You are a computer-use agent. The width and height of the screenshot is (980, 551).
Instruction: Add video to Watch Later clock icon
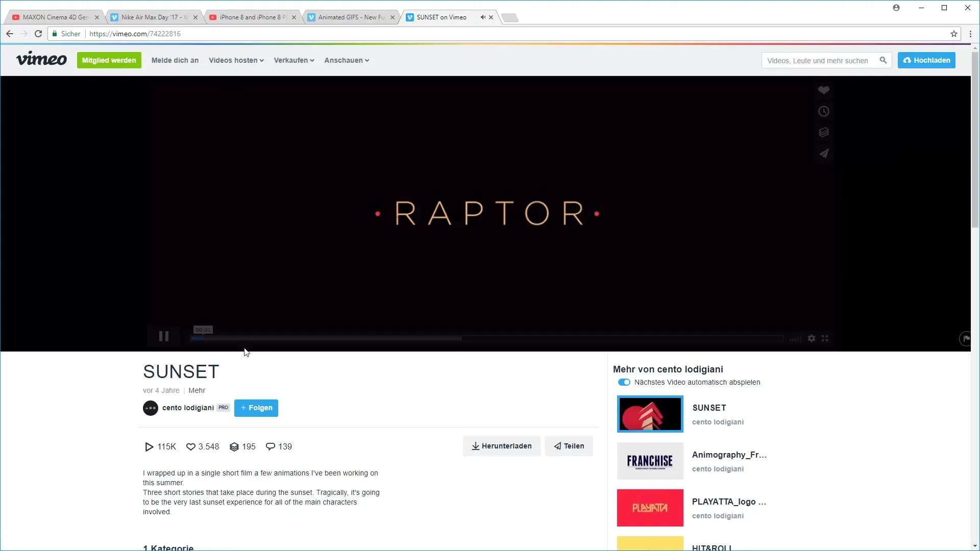[823, 111]
